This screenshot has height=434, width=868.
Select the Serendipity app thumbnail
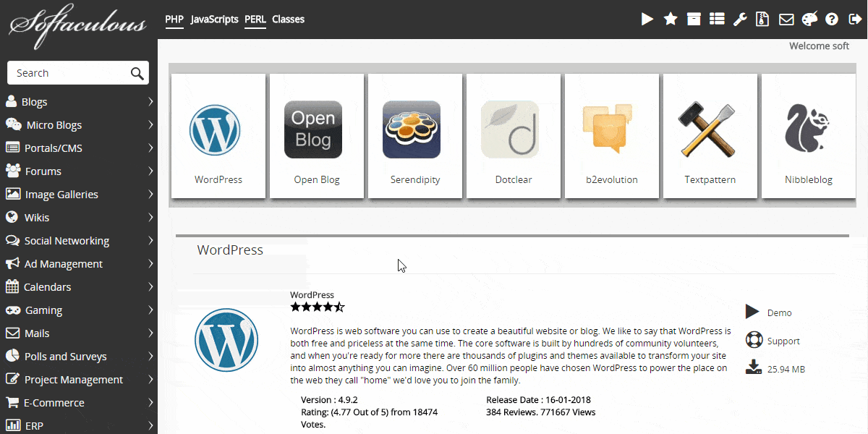(x=415, y=136)
